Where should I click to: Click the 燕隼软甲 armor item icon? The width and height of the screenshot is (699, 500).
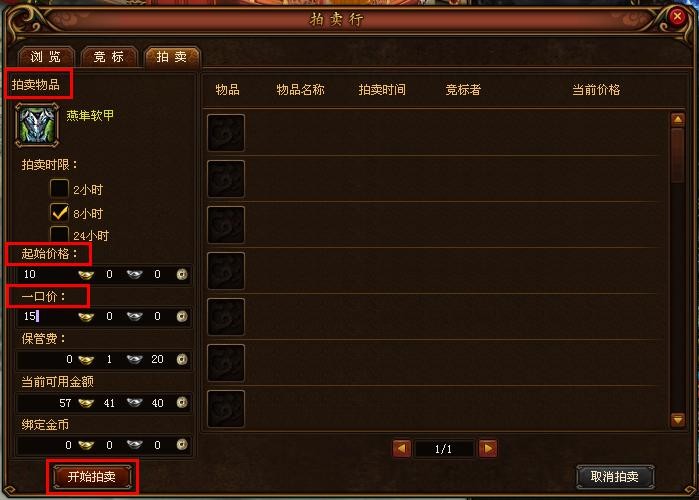37,125
